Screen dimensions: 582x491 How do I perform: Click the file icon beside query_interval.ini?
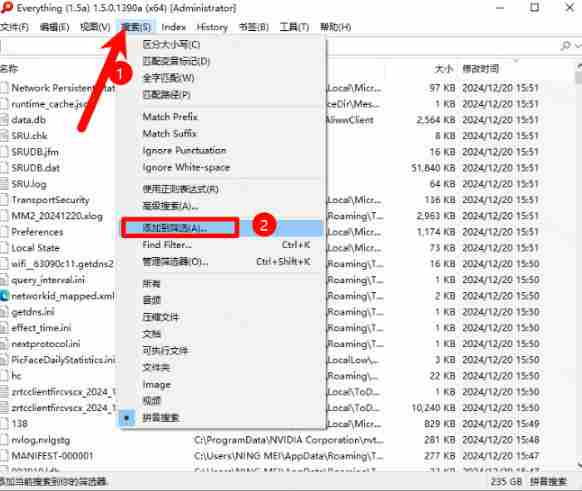pyautogui.click(x=4, y=280)
